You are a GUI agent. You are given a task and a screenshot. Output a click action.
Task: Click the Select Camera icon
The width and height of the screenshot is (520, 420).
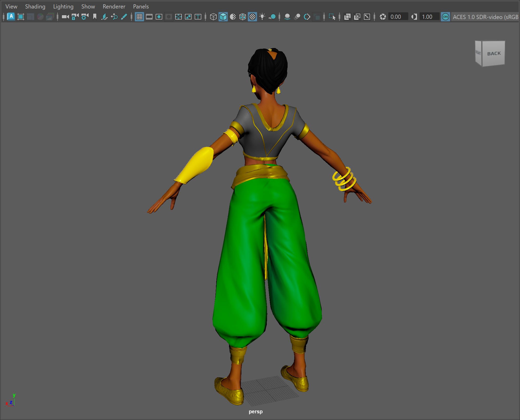click(x=65, y=17)
